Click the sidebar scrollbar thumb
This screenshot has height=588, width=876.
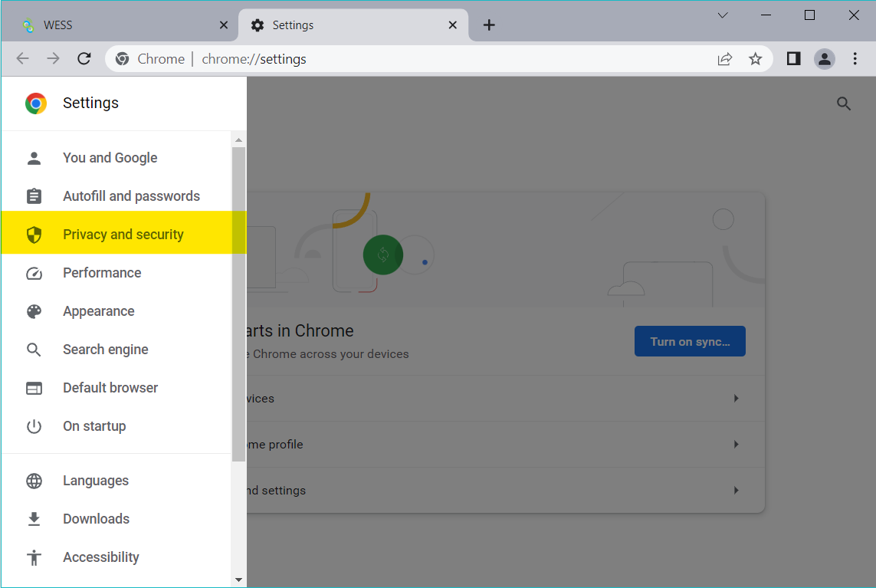(238, 304)
